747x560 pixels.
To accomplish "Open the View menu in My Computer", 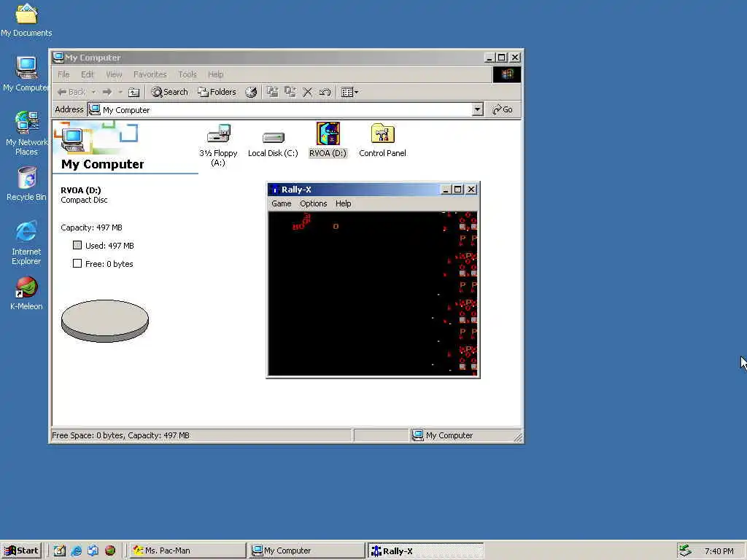I will [x=114, y=74].
